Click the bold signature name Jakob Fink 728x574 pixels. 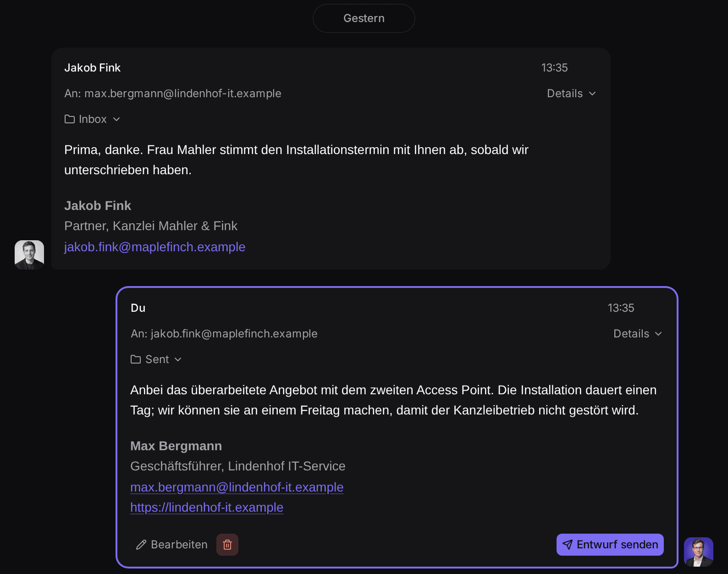(x=98, y=206)
